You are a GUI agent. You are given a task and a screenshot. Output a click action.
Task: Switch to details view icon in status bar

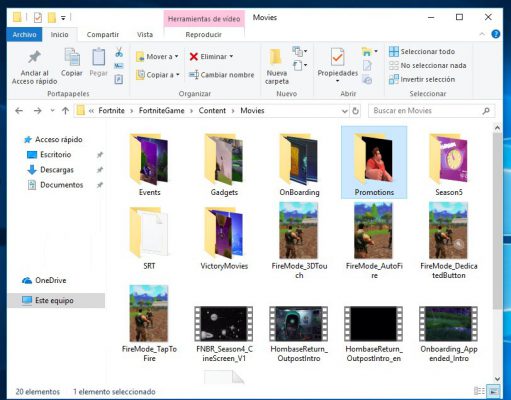479,391
